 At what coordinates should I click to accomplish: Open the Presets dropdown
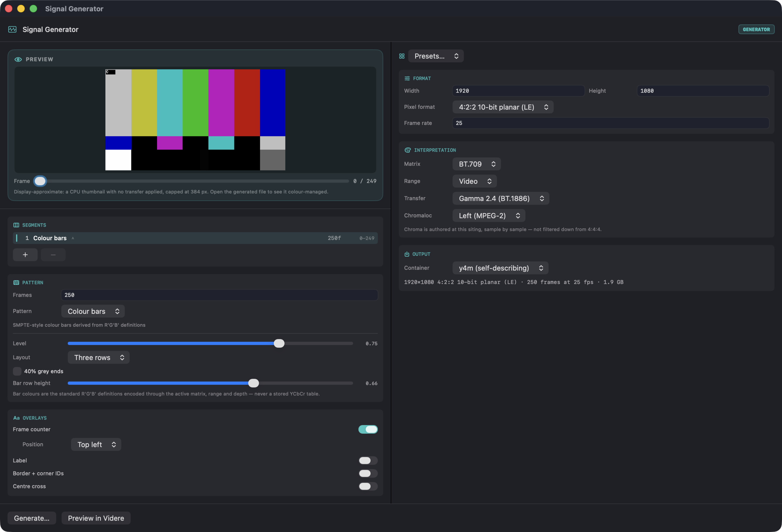pyautogui.click(x=436, y=56)
